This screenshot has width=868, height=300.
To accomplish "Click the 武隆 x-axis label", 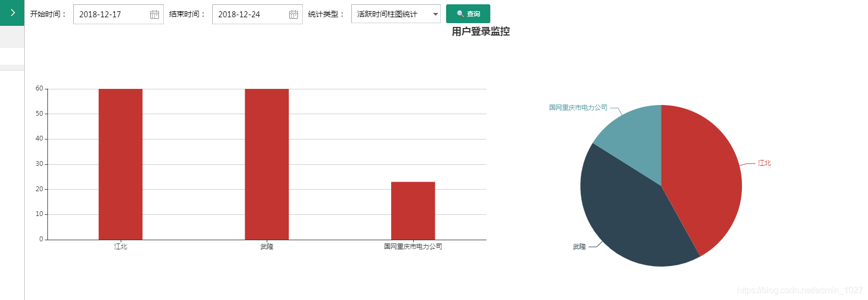I will coord(267,247).
